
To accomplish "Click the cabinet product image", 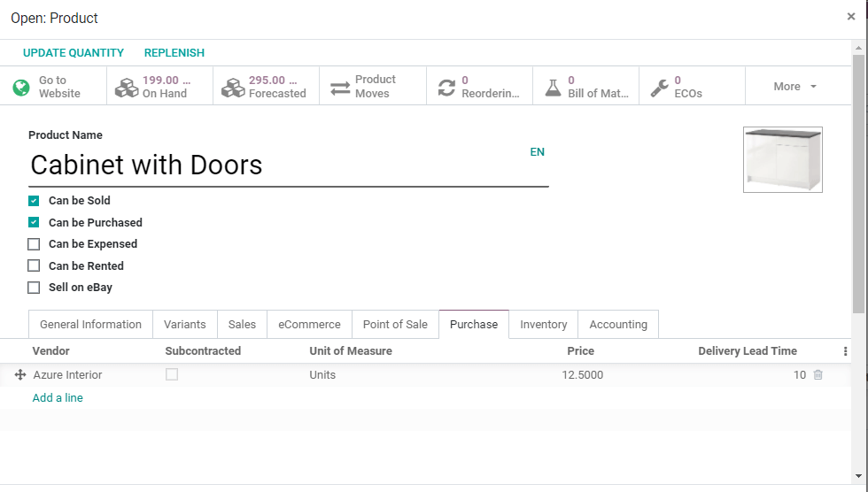I will pos(783,160).
